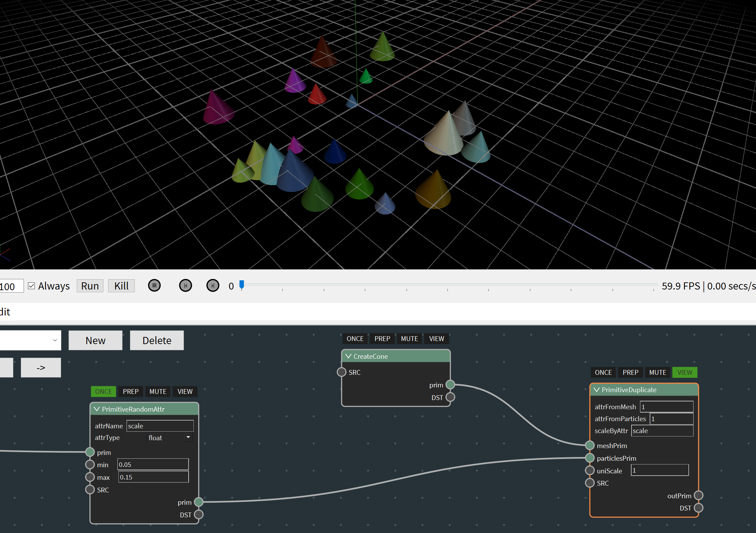Click the stop playback icon
Viewport: 756px width, 533px height.
(x=154, y=285)
